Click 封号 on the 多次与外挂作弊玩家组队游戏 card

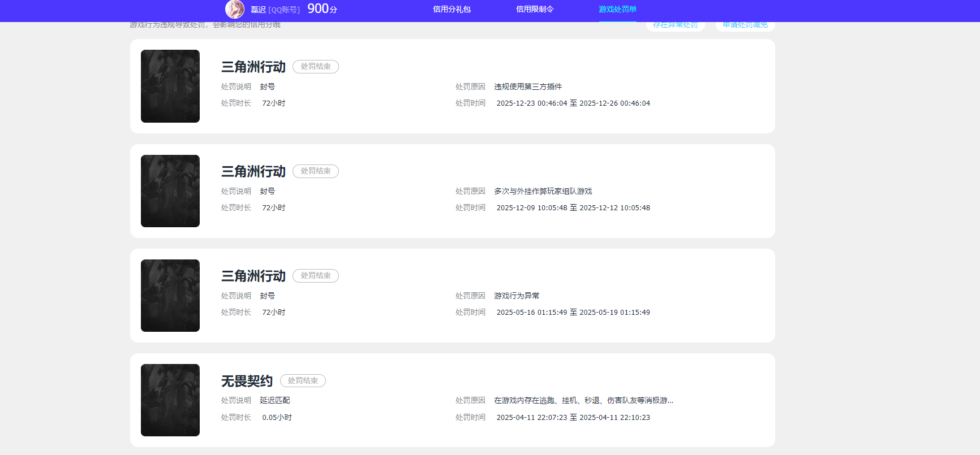tap(268, 191)
